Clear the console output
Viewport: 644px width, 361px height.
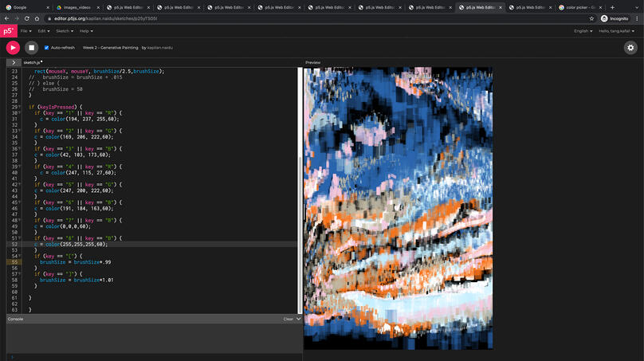point(288,319)
